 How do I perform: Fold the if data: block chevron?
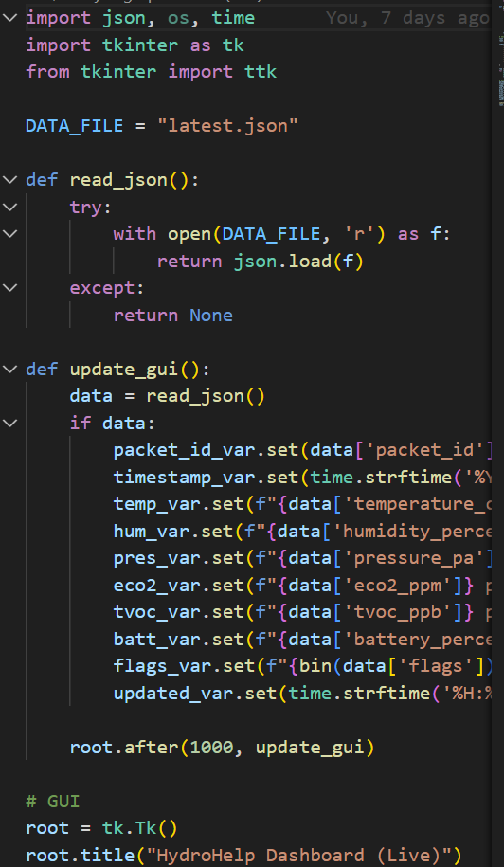[9, 424]
